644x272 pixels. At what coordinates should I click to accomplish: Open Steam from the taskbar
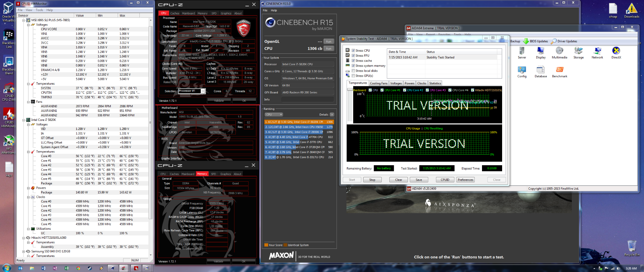click(90, 268)
